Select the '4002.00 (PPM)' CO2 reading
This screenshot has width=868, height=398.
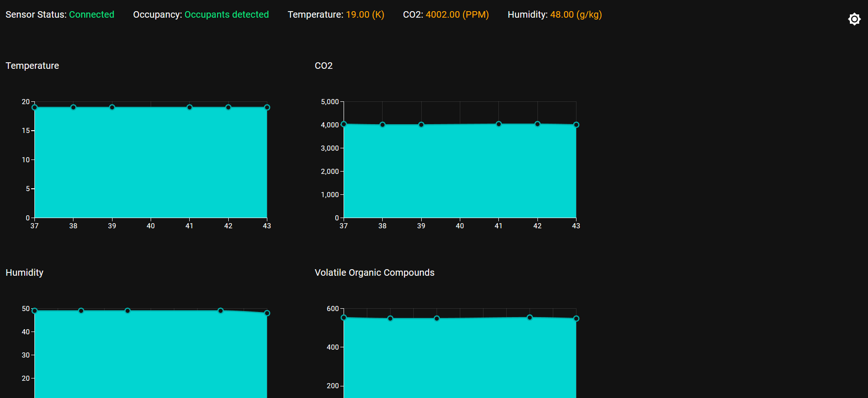click(x=457, y=14)
